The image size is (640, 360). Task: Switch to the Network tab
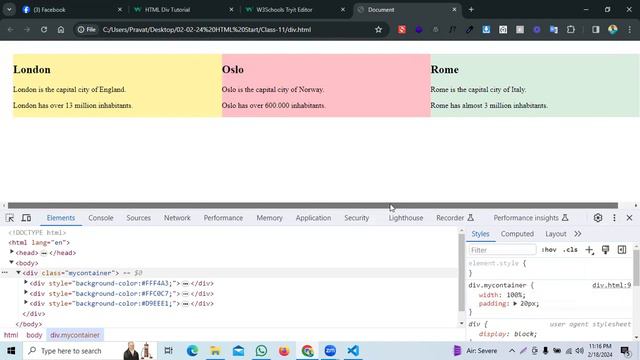(177, 218)
